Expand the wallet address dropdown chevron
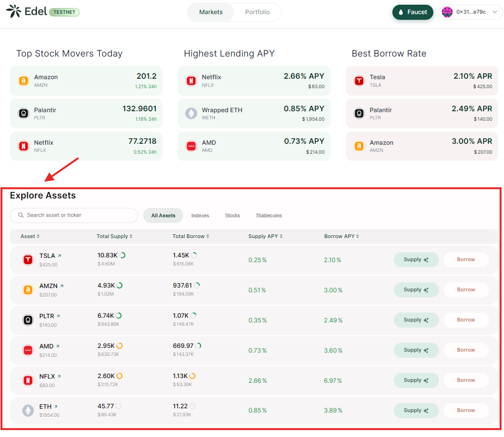 click(x=495, y=12)
